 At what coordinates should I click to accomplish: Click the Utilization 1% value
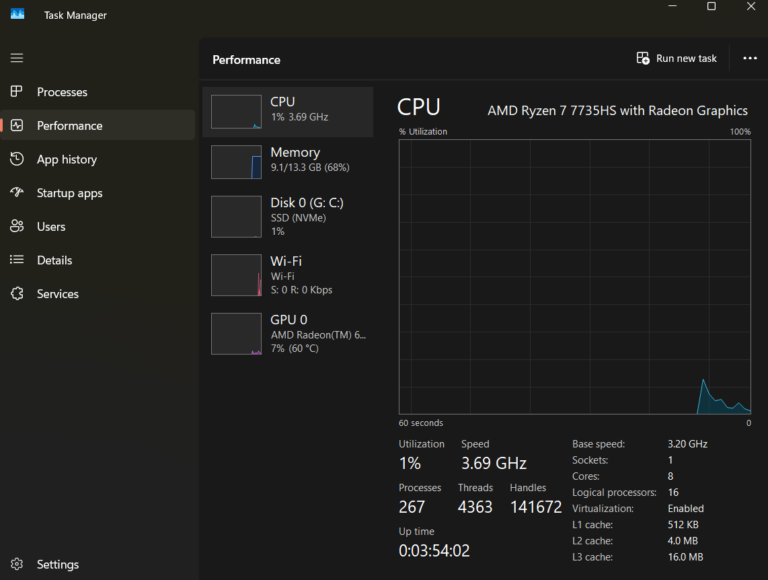pos(410,463)
